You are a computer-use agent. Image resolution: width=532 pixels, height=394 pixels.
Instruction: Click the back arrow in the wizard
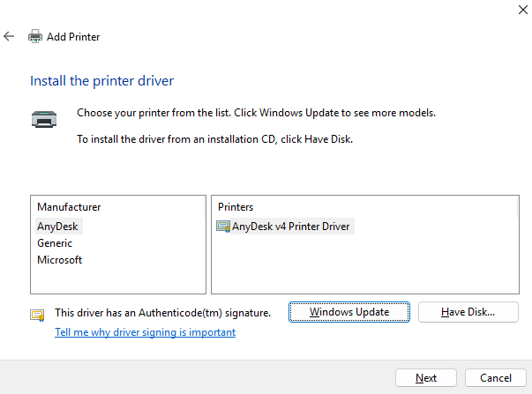coord(9,37)
